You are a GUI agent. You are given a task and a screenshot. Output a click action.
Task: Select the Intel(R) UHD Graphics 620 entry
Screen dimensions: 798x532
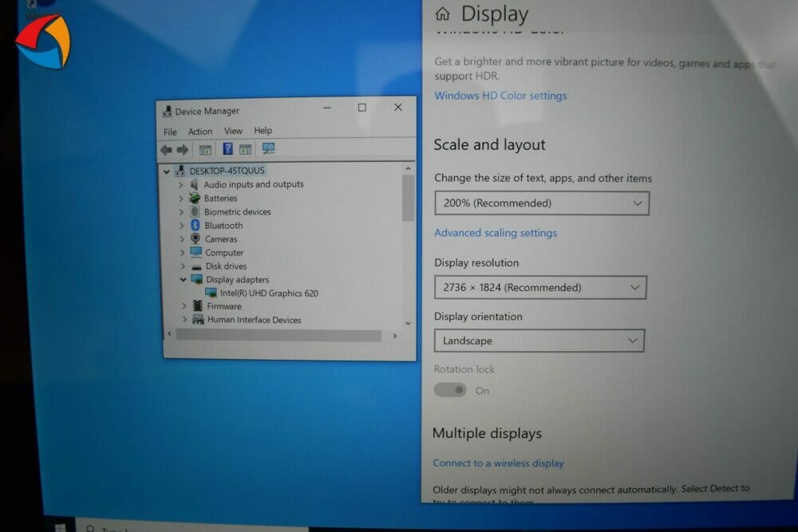[x=269, y=293]
